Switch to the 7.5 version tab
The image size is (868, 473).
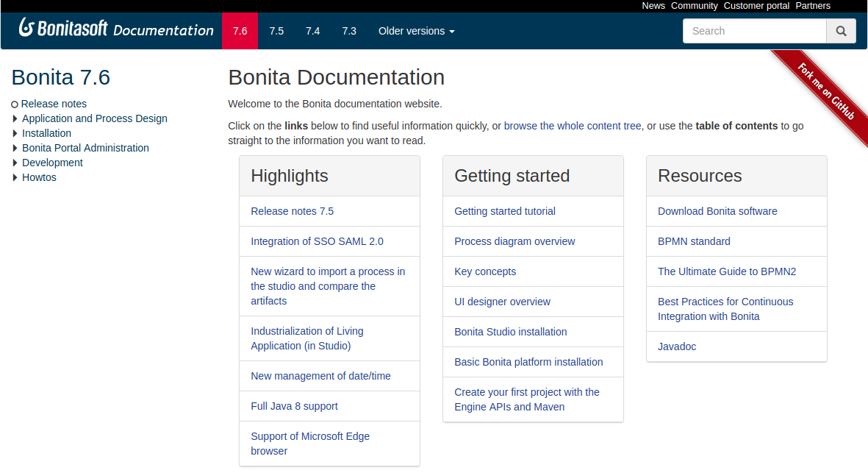click(x=277, y=31)
